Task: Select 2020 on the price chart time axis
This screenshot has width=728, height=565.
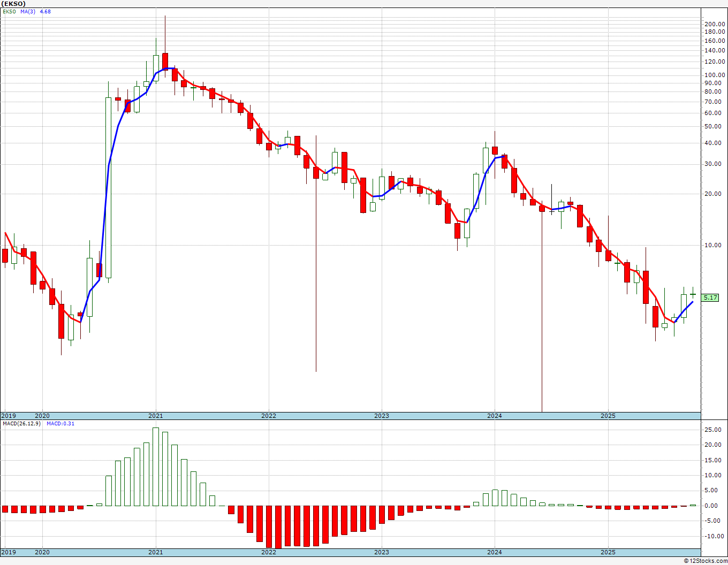Action: pos(42,416)
